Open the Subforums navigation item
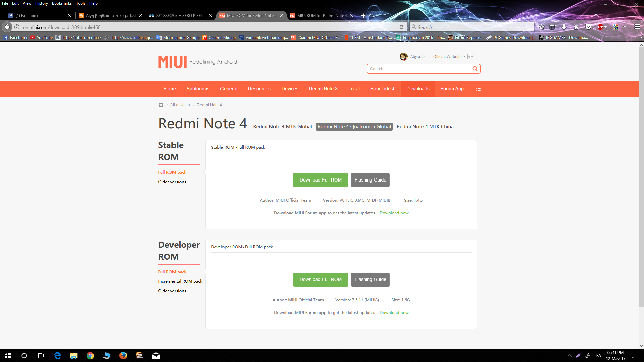This screenshot has width=644, height=362. pyautogui.click(x=198, y=89)
